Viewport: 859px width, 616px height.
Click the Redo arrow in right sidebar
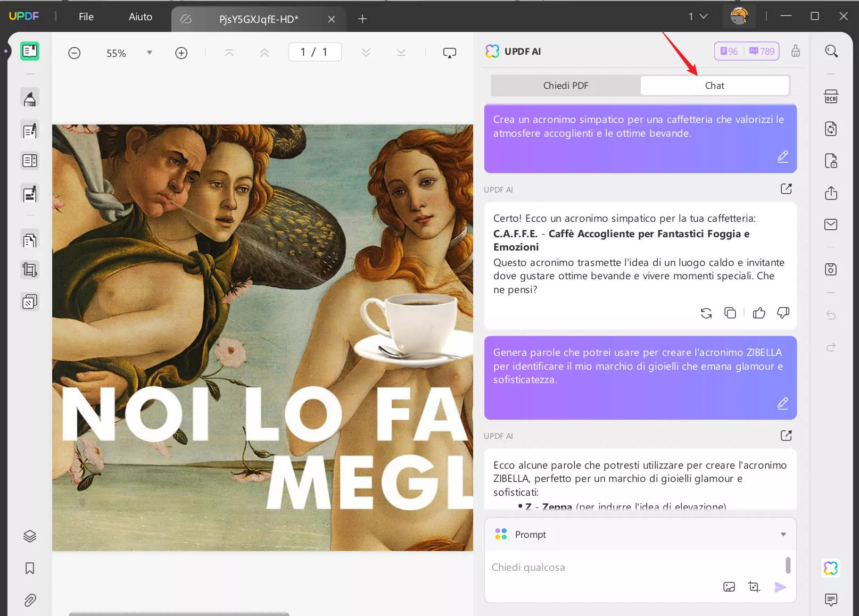pos(831,347)
